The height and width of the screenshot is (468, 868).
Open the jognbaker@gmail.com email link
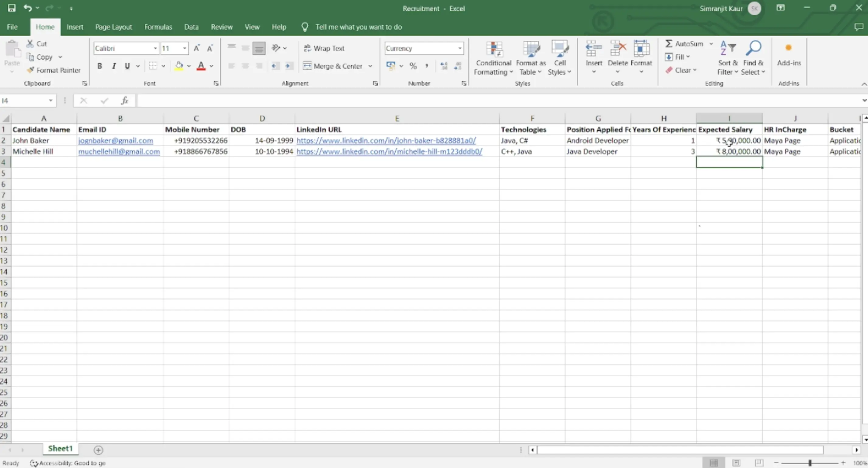click(116, 141)
